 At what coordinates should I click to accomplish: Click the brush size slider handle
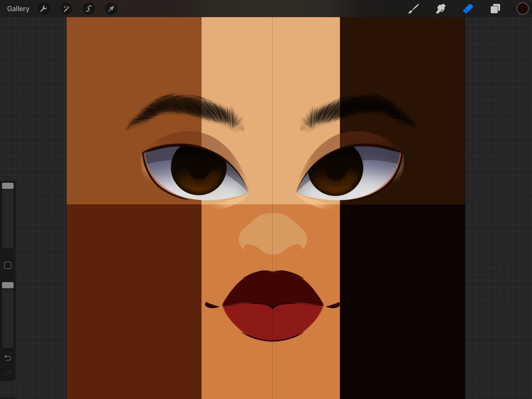(8, 186)
